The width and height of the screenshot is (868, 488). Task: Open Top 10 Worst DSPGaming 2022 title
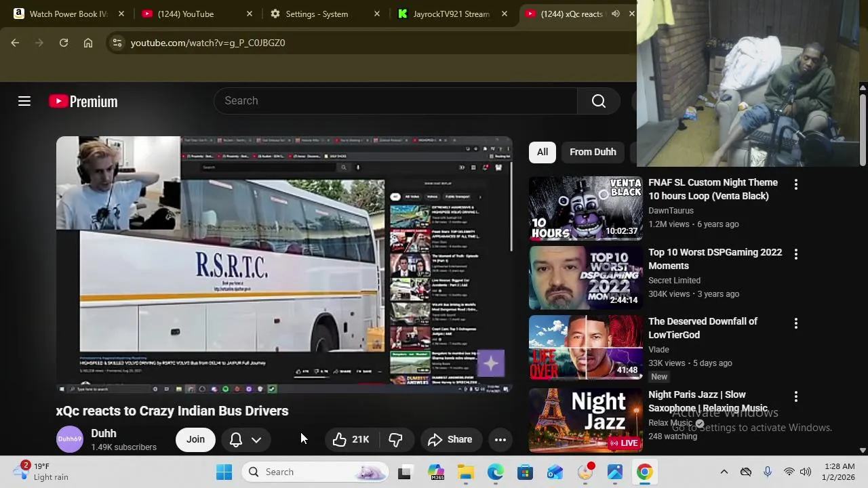pos(715,259)
